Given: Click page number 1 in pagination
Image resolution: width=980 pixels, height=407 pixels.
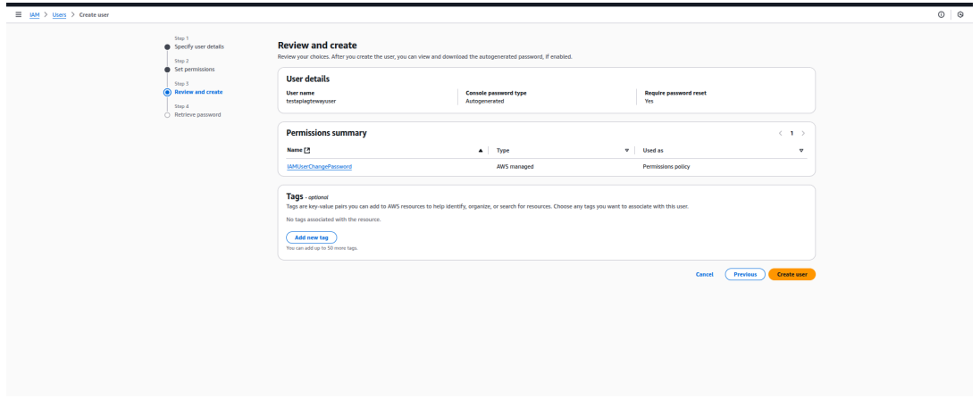Looking at the screenshot, I should pyautogui.click(x=792, y=133).
